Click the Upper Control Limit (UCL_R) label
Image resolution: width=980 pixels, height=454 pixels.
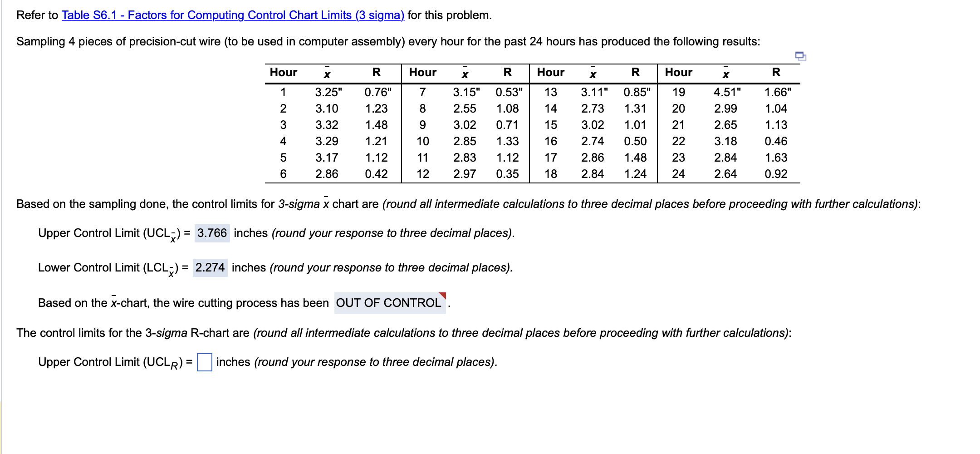(x=109, y=362)
